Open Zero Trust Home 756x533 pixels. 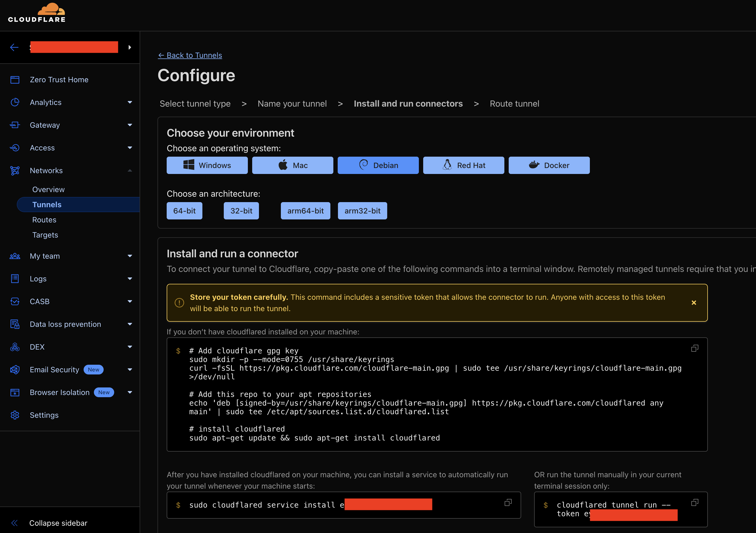pyautogui.click(x=59, y=80)
